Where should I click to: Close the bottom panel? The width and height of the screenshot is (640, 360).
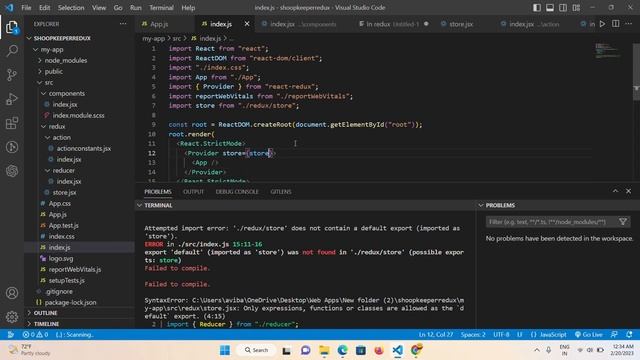[x=628, y=191]
